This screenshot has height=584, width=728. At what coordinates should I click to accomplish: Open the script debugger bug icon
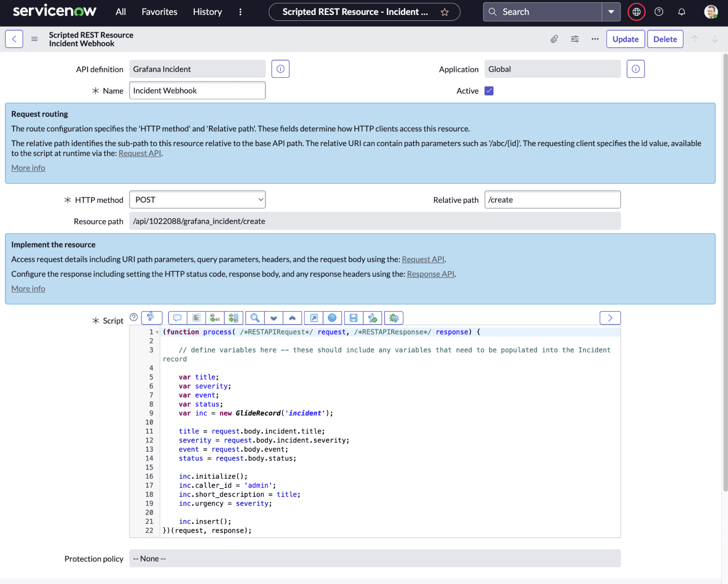coord(394,317)
